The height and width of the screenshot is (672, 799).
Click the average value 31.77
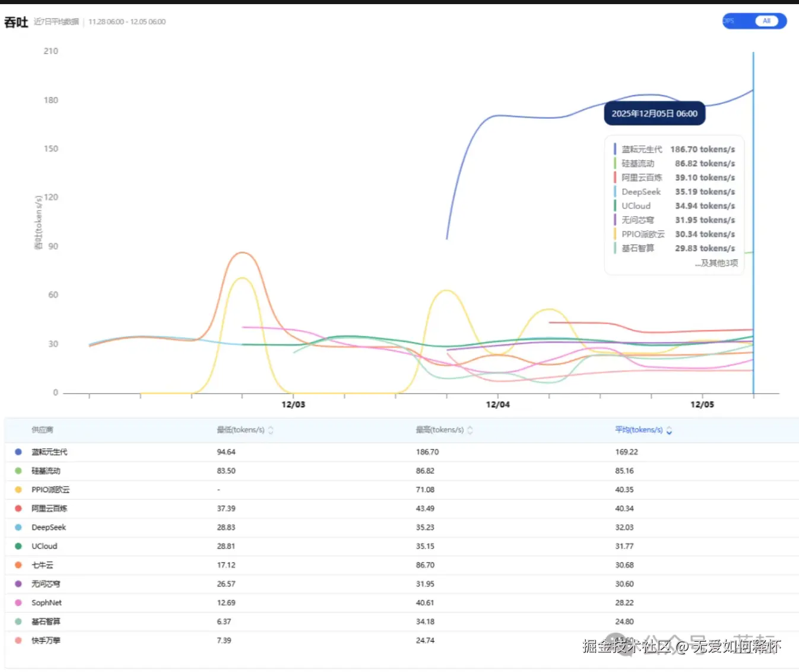tap(624, 546)
